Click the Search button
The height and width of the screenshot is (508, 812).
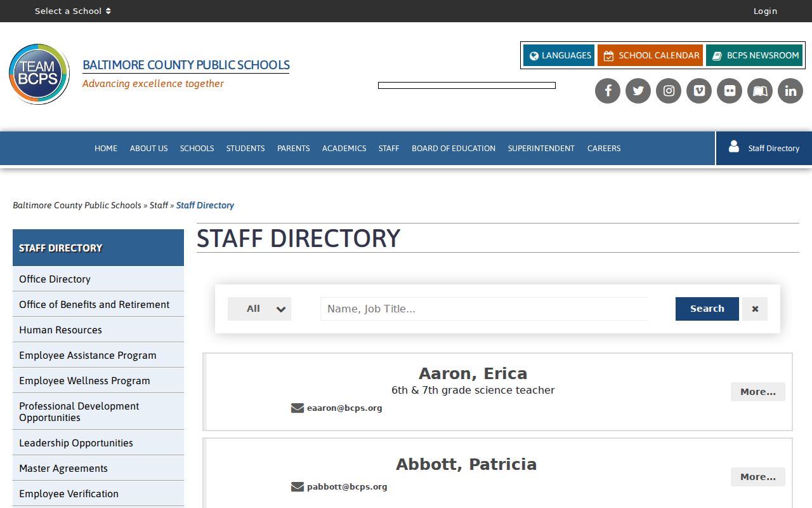coord(707,309)
